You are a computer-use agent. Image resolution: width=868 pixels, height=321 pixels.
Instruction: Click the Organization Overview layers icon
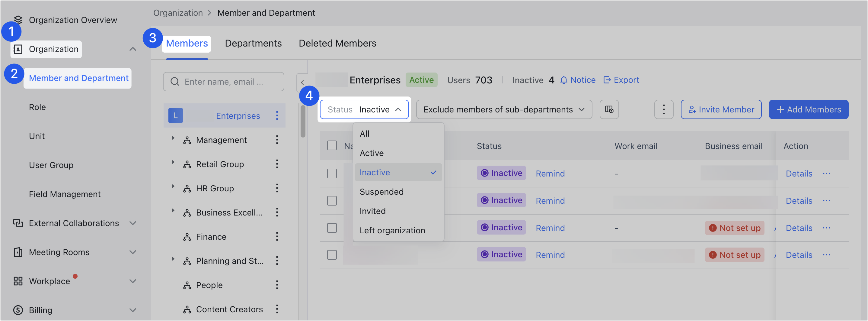pyautogui.click(x=18, y=20)
